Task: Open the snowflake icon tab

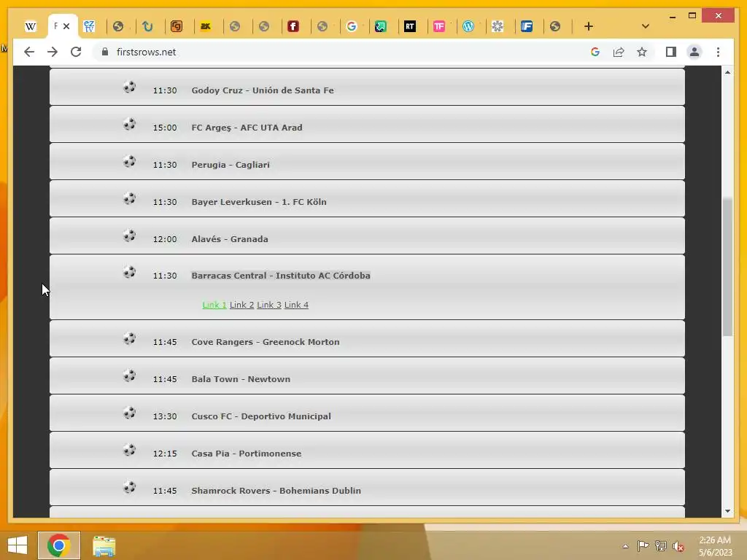Action: coord(498,27)
